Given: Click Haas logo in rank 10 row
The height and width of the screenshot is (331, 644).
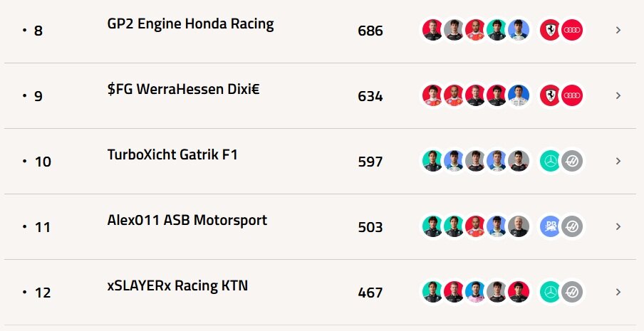Looking at the screenshot, I should [572, 161].
